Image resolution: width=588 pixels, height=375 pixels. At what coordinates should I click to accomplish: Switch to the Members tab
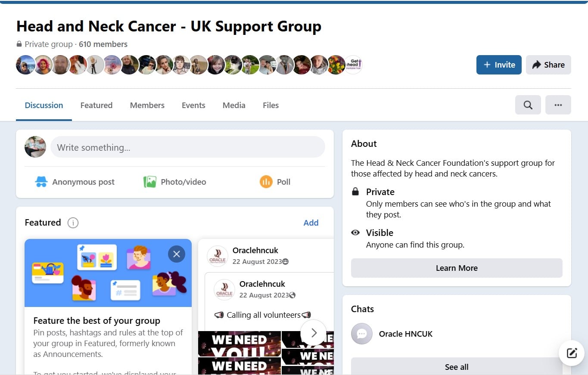pyautogui.click(x=147, y=105)
